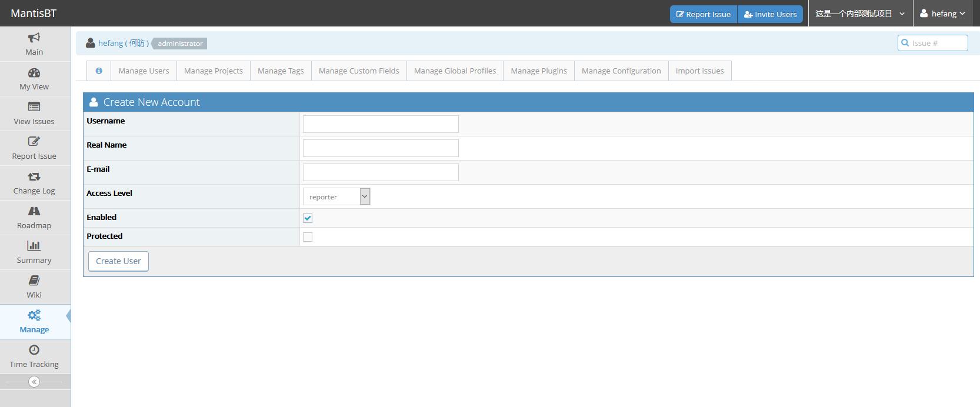
Task: Open the Access Level dropdown
Action: (x=336, y=196)
